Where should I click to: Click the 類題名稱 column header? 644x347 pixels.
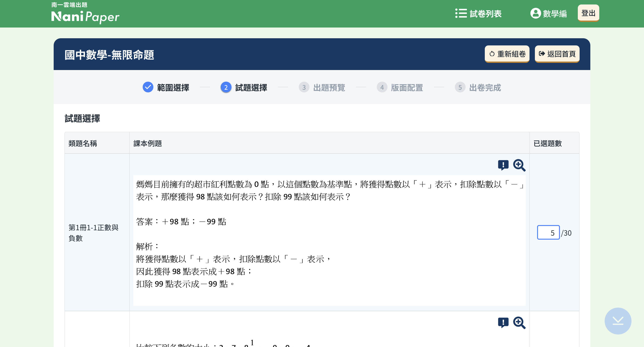click(83, 143)
